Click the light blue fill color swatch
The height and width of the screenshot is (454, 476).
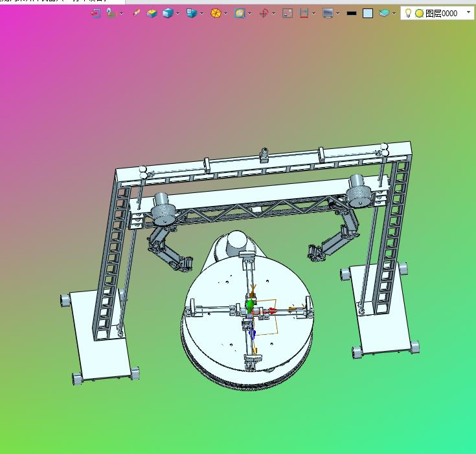point(368,14)
